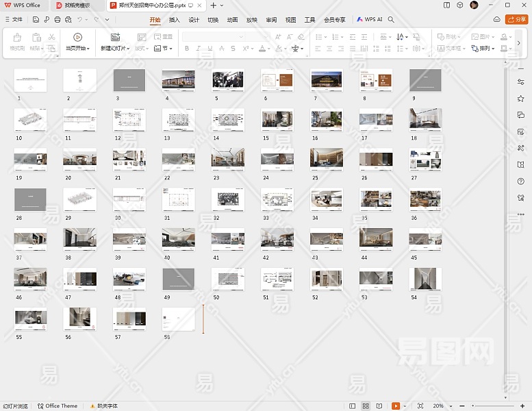Screen dimensions: 532x411
Task: Click the zoom slider in status bar
Action: coord(492,406)
